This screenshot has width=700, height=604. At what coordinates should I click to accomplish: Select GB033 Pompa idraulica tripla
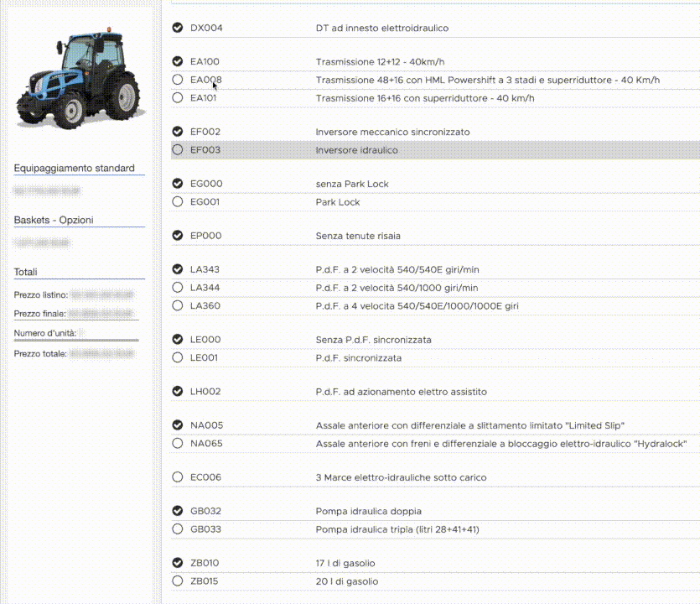(x=177, y=529)
